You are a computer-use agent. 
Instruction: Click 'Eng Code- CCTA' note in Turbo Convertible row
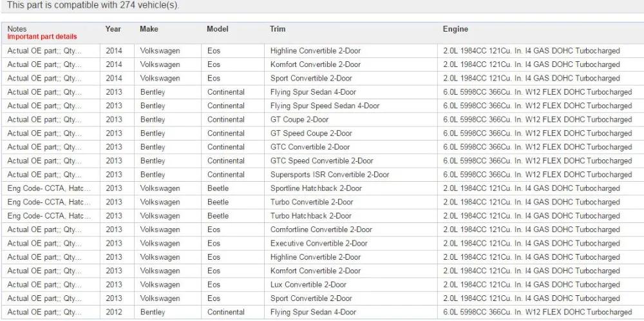click(x=49, y=202)
